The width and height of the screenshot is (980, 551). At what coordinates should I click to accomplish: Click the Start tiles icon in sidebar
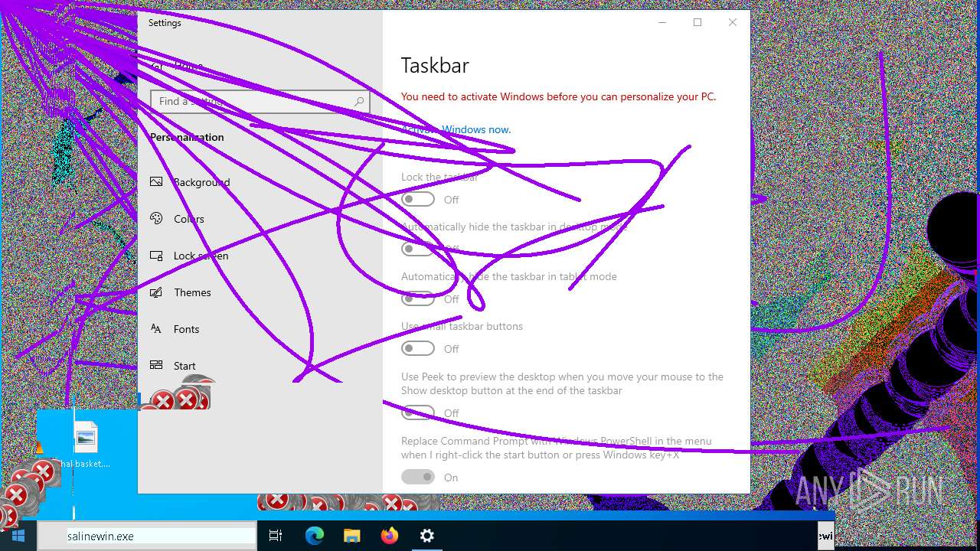[156, 366]
